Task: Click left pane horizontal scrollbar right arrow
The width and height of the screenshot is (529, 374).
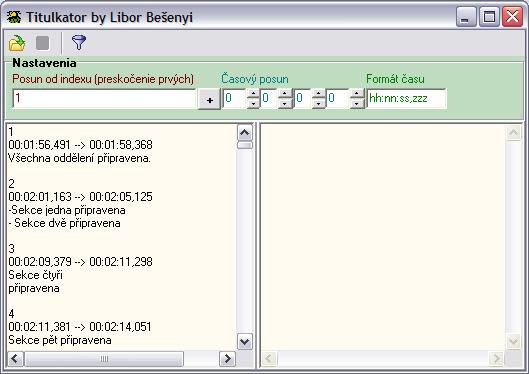Action: click(227, 358)
